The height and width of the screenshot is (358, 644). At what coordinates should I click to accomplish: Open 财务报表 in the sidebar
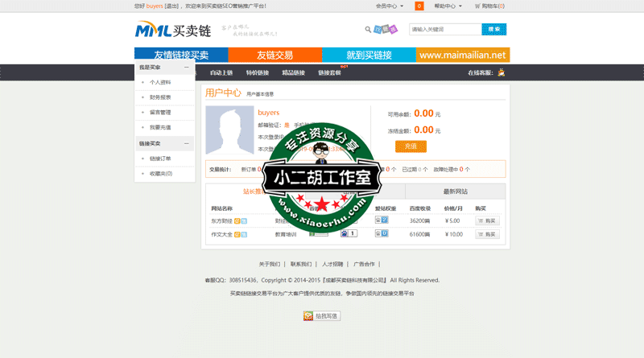pyautogui.click(x=160, y=97)
